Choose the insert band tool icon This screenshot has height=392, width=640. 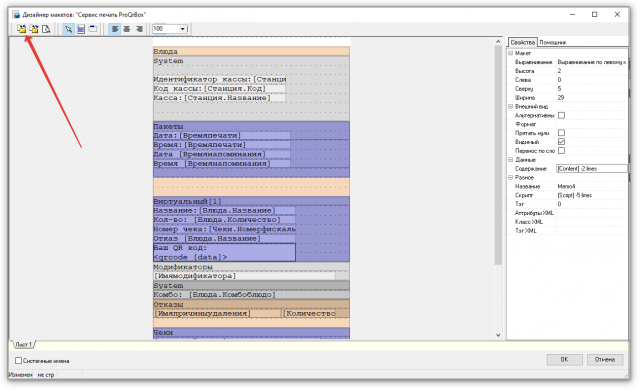click(81, 29)
